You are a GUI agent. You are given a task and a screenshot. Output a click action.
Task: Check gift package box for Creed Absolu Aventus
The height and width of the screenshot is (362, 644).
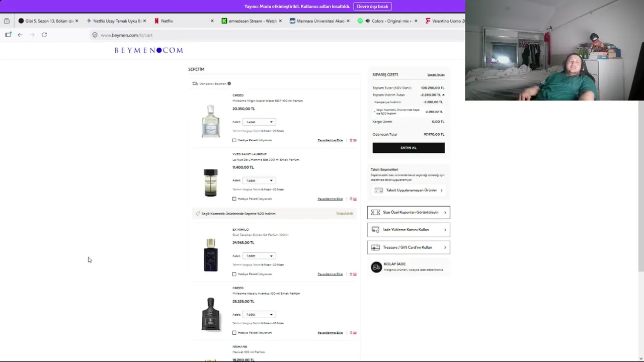point(234,332)
